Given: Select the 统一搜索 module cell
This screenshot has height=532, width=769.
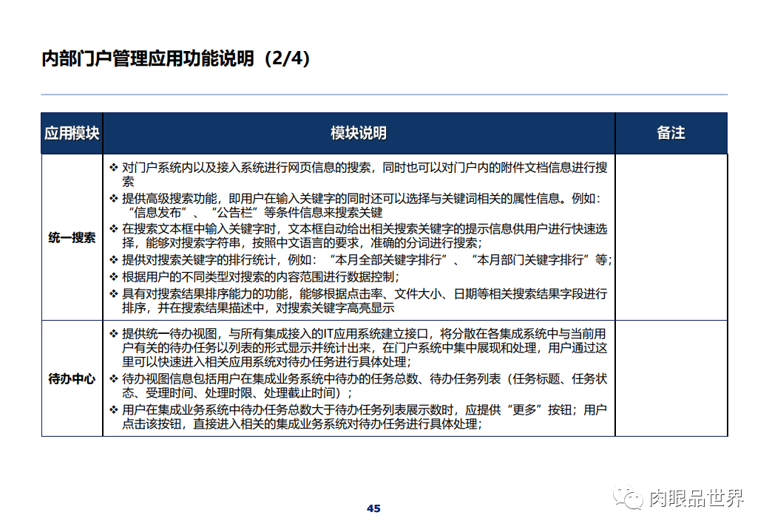Looking at the screenshot, I should tap(72, 238).
